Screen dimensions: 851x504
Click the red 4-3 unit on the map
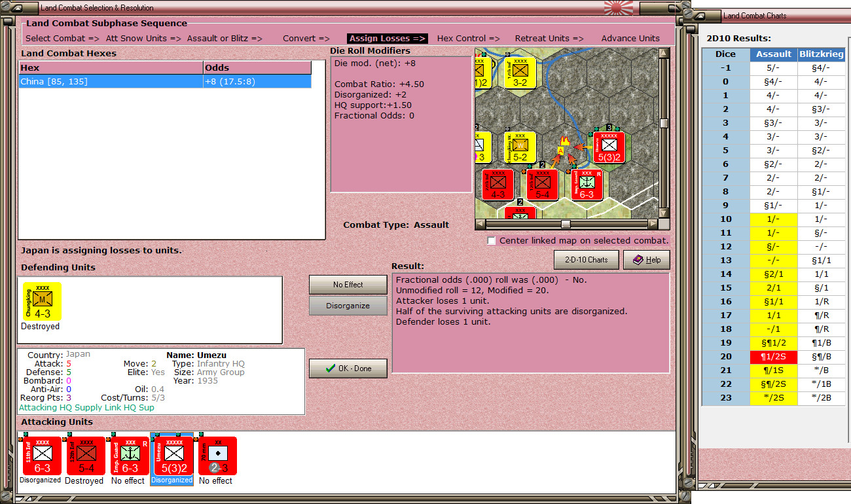coord(498,185)
